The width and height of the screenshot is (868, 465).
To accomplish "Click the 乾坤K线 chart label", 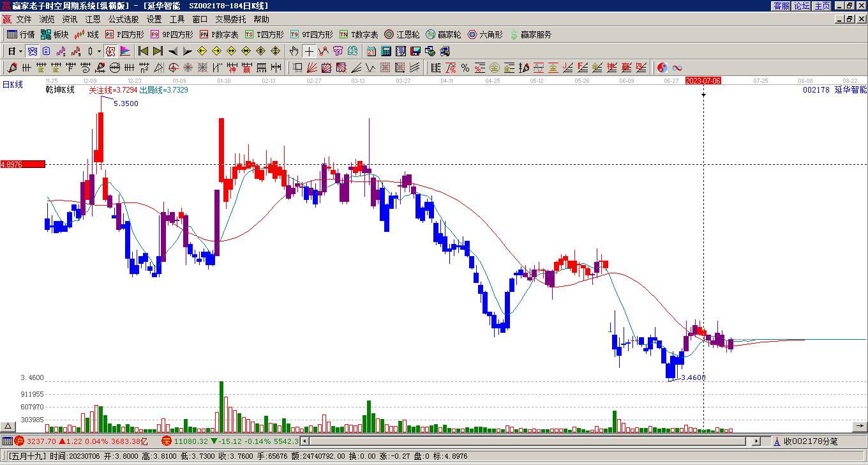I will [x=60, y=90].
